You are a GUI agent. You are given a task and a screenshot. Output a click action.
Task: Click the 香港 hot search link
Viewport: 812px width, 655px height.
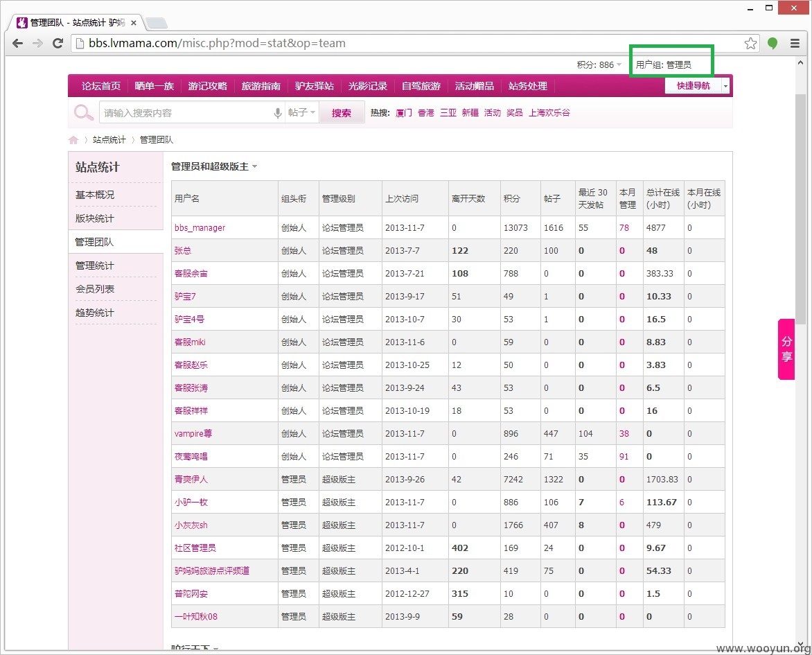[426, 112]
